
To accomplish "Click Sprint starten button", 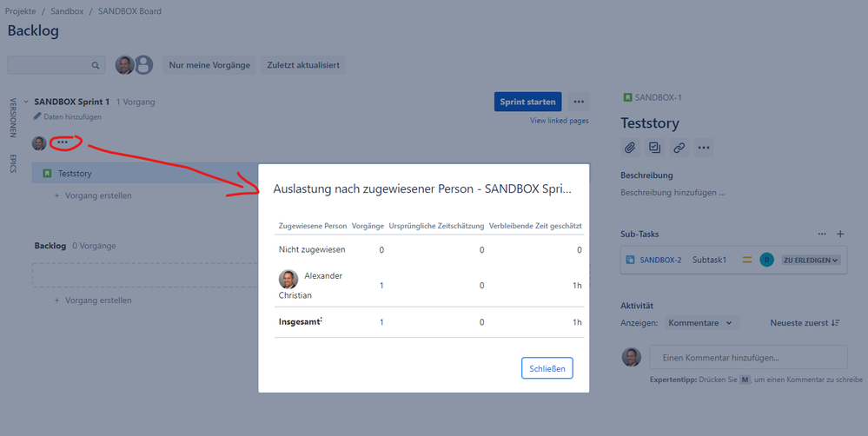I will (x=527, y=102).
